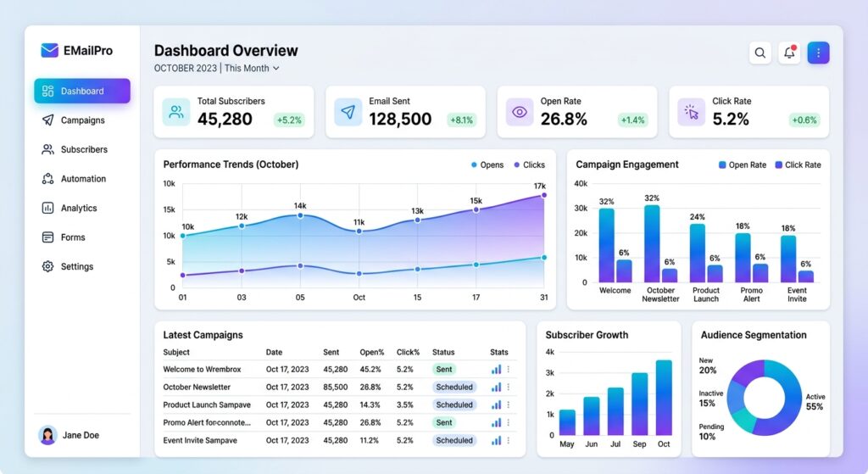Click the Subscribers sidebar icon
Viewport: 868px width, 474px height.
click(48, 149)
